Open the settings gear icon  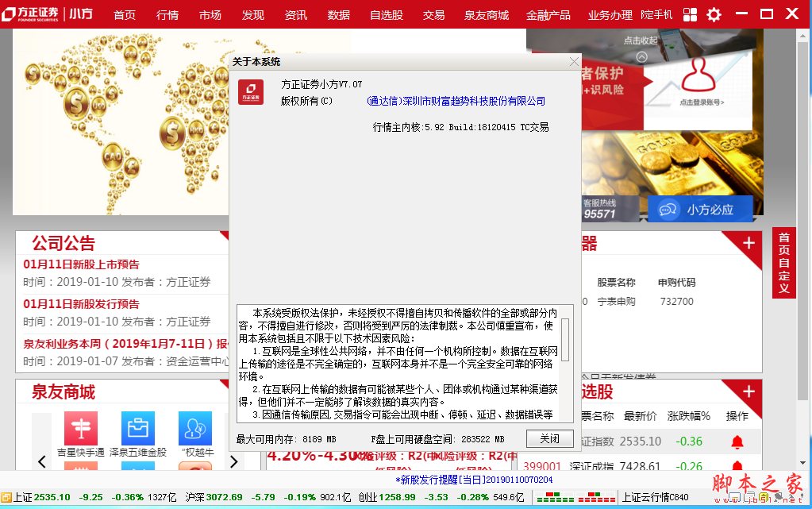(714, 14)
